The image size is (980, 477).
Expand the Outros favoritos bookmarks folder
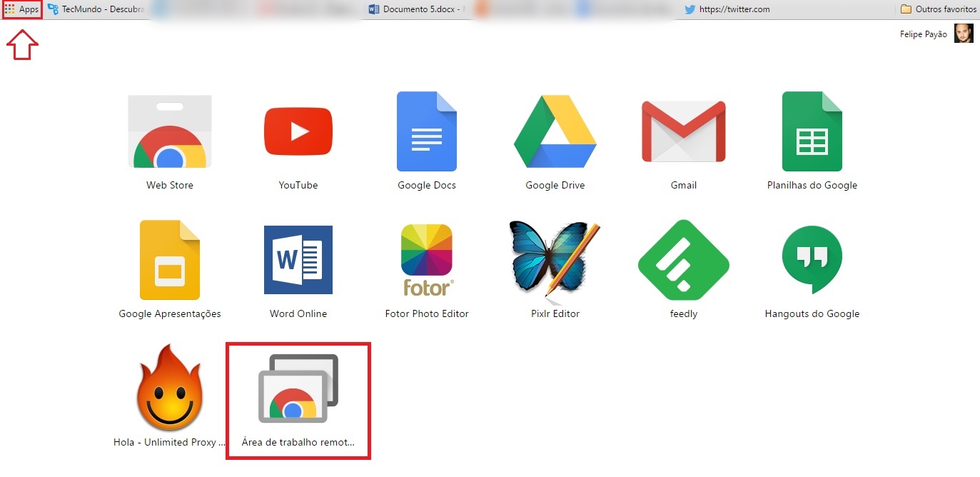938,9
